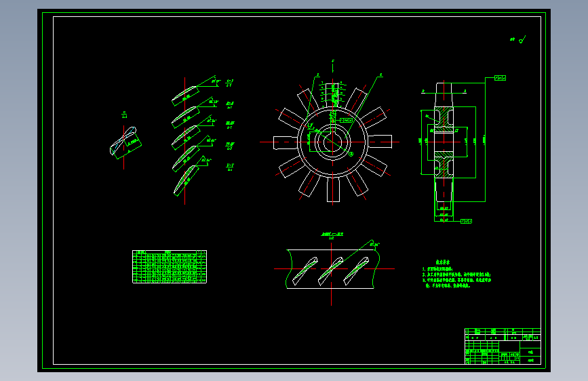Select the middle blade section profile

(185, 137)
